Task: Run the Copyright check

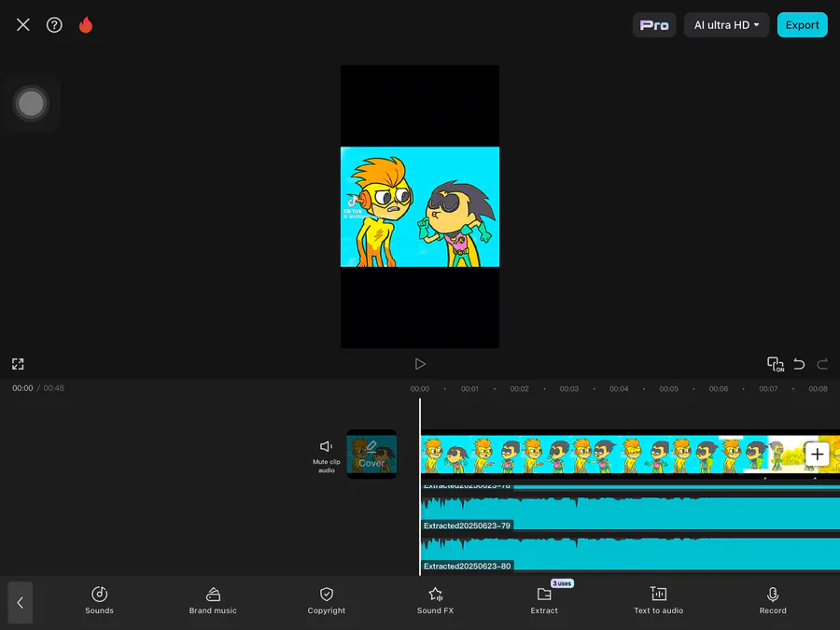Action: pyautogui.click(x=327, y=600)
